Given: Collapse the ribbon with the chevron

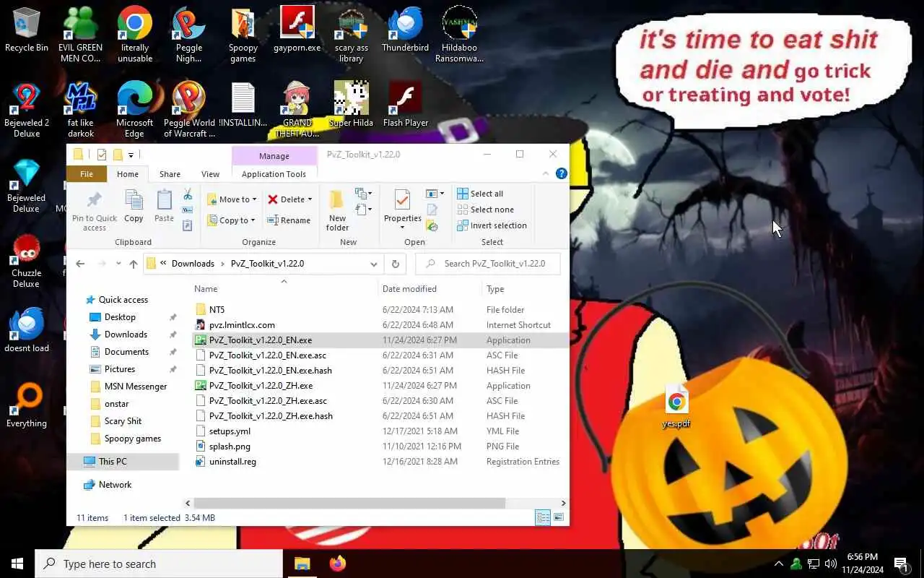Looking at the screenshot, I should [545, 174].
